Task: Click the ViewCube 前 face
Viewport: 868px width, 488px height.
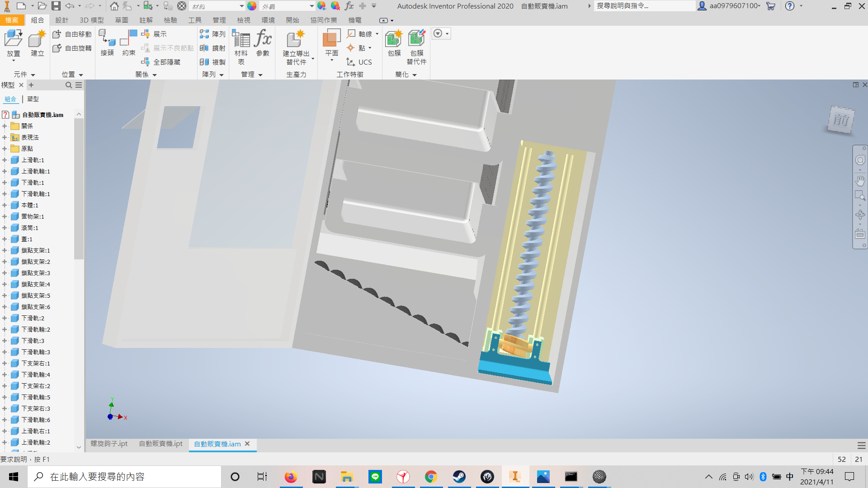Action: point(841,120)
